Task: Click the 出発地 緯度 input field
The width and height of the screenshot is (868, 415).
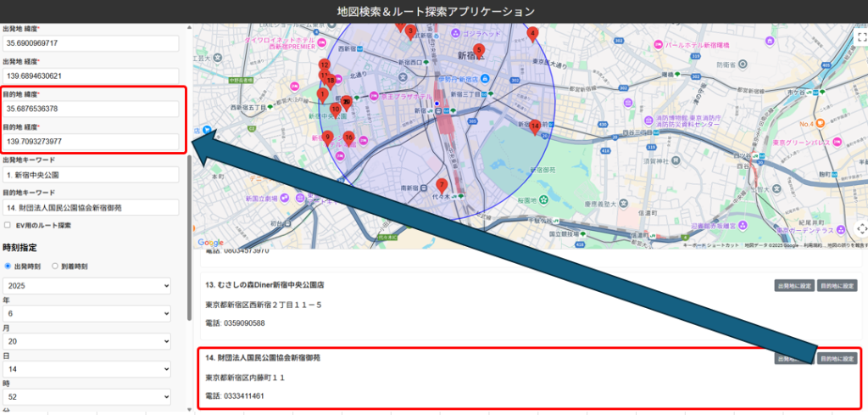Action: 91,43
